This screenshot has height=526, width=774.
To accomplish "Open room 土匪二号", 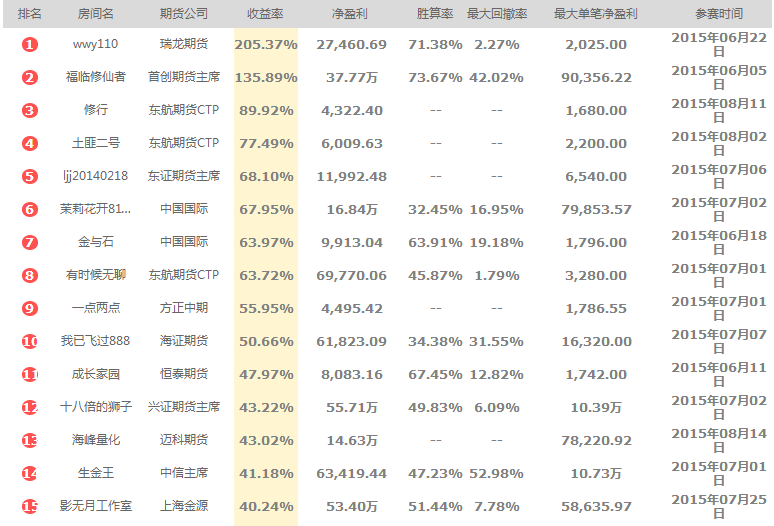I will (96, 143).
